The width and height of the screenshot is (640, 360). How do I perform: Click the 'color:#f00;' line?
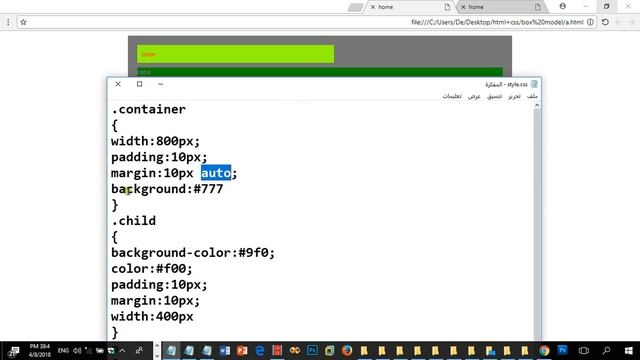pos(151,269)
